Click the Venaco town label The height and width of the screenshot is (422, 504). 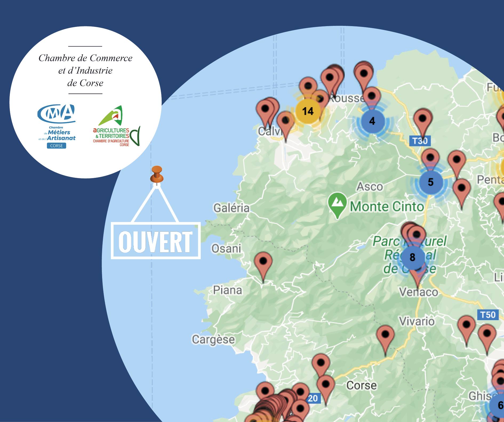pyautogui.click(x=419, y=292)
